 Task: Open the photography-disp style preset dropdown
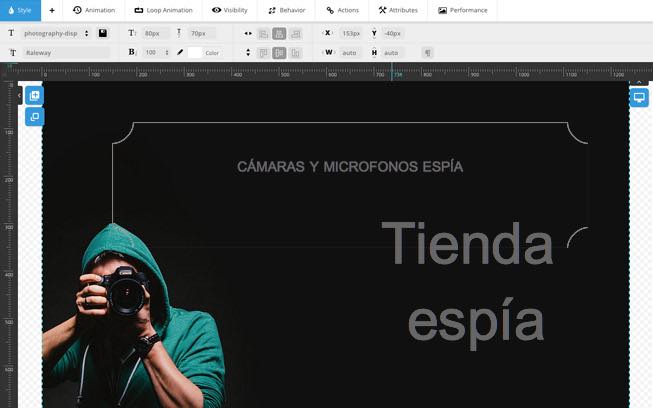tap(56, 33)
